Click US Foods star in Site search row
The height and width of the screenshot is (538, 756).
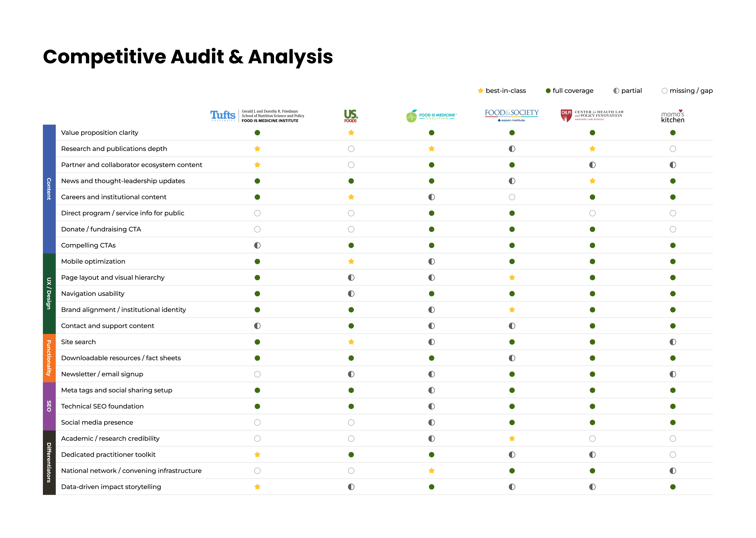click(x=351, y=342)
